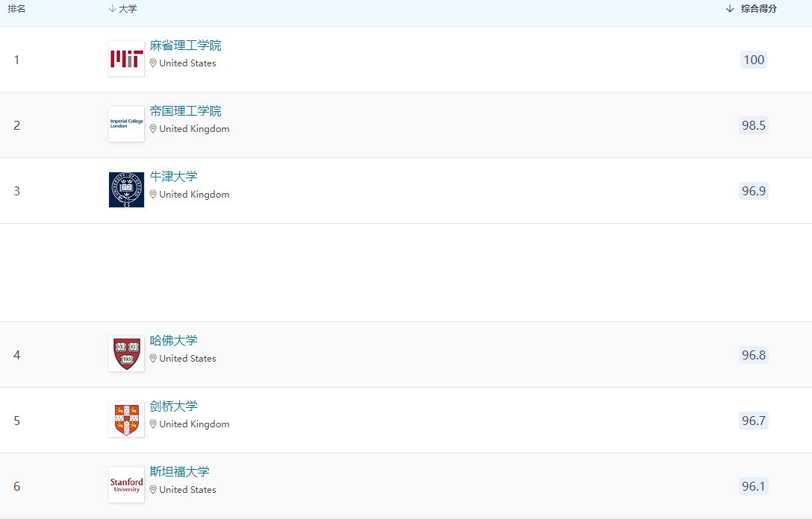Click the location pin icon under 牛津大学
Viewport: 812px width, 519px height.
(x=153, y=195)
